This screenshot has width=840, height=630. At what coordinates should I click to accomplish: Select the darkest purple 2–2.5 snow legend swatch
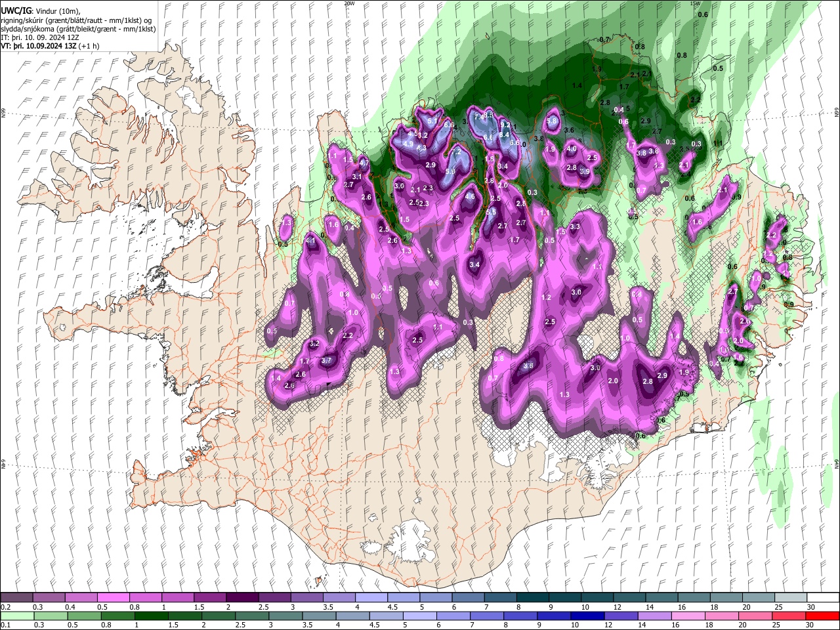tap(241, 598)
